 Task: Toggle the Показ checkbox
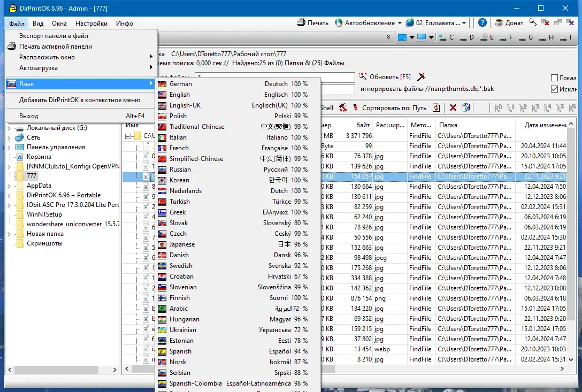(555, 78)
